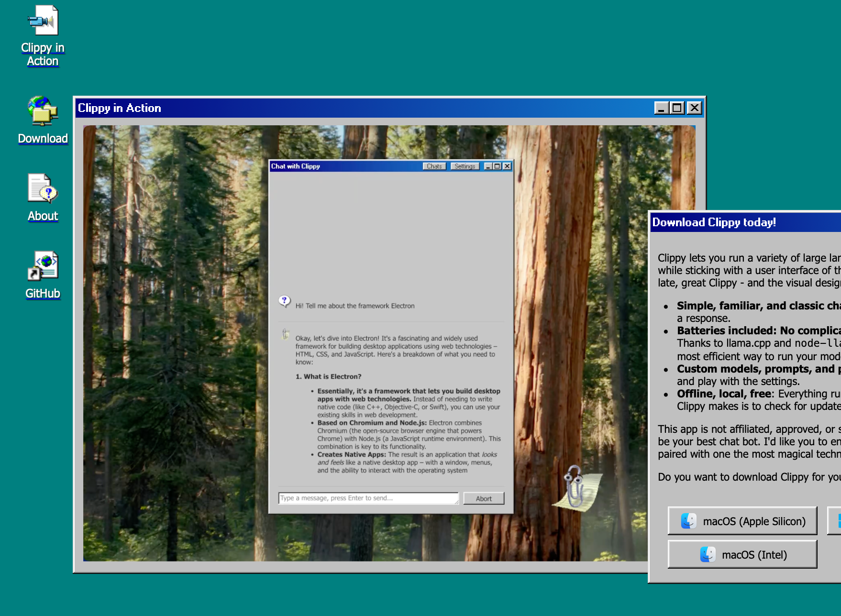The height and width of the screenshot is (616, 841).
Task: Click the Download Clippy today! title bar
Action: coord(745,222)
